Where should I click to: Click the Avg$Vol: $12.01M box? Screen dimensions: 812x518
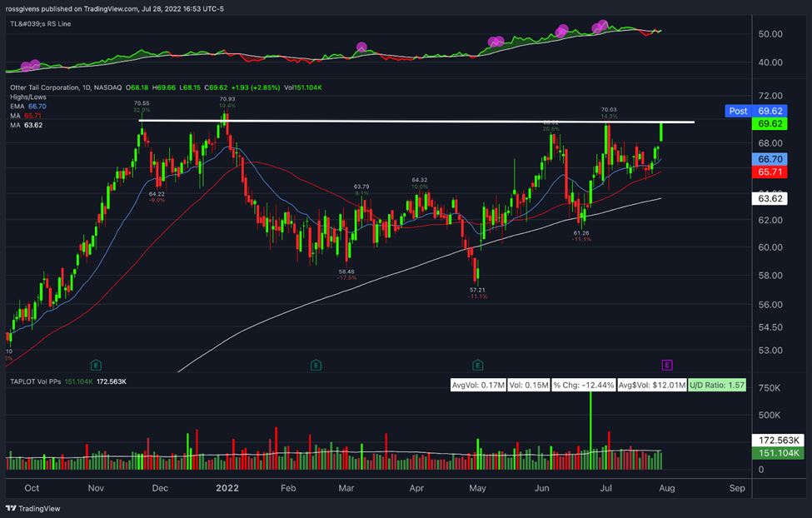652,385
